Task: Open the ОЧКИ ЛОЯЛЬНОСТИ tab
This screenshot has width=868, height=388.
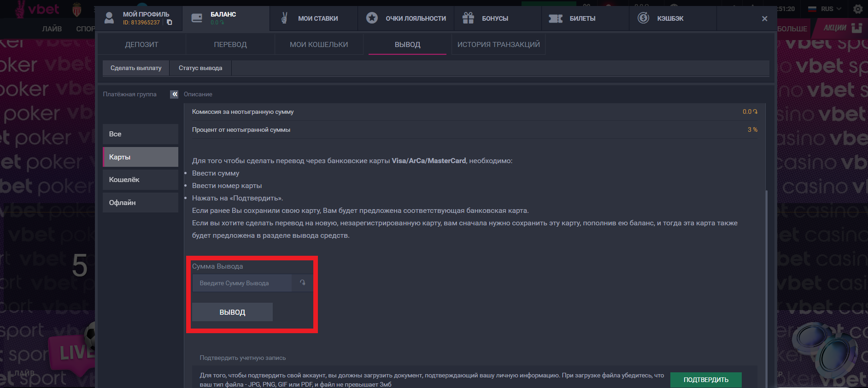Action: [405, 18]
